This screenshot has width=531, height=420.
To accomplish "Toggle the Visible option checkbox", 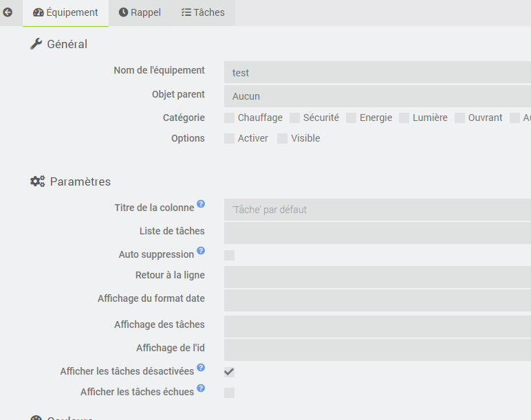I will 283,139.
